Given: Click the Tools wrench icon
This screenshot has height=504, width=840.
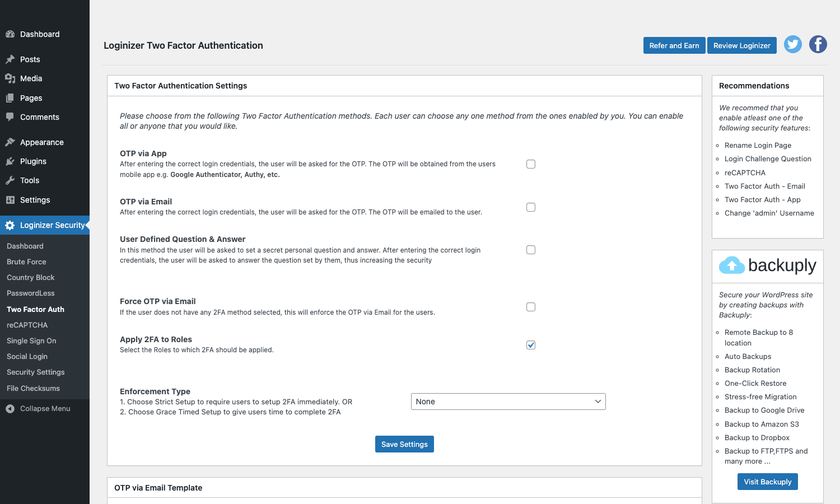Looking at the screenshot, I should 10,180.
